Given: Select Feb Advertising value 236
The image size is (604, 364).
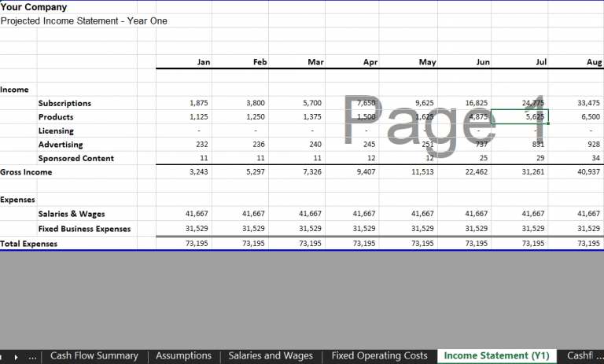Looking at the screenshot, I should pyautogui.click(x=259, y=145).
